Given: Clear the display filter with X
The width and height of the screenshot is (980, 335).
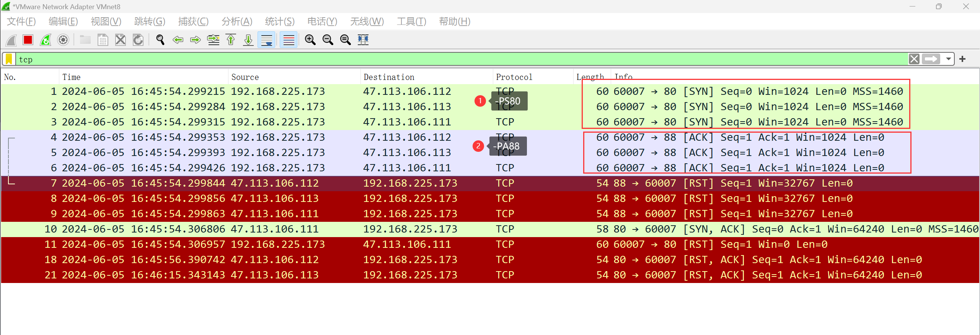Looking at the screenshot, I should coord(914,59).
